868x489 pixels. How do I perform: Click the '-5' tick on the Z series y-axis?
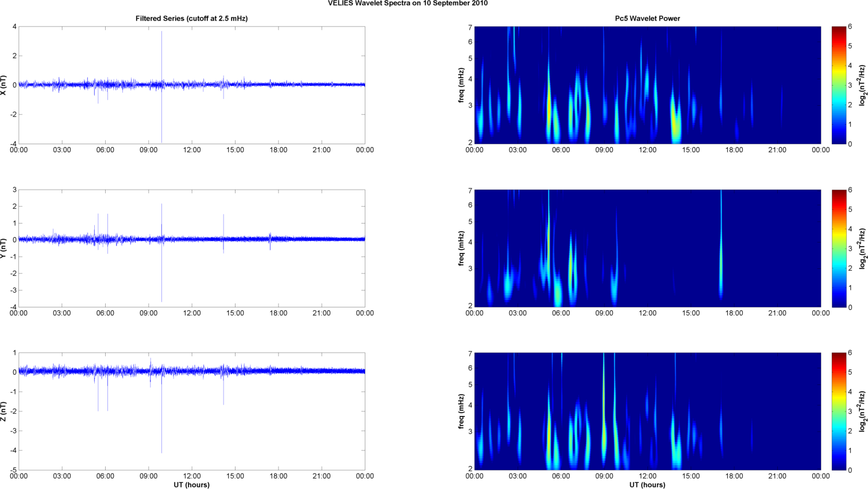pos(13,470)
